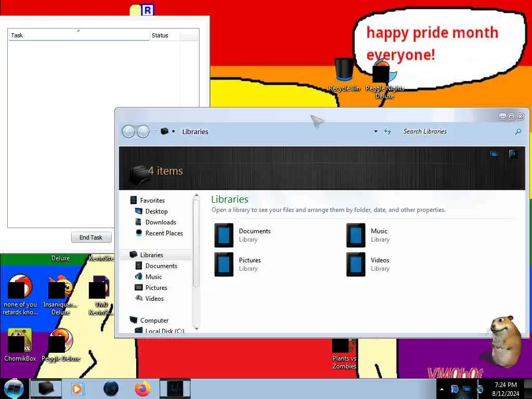The image size is (532, 399).
Task: Click the dark globe taskbar icon
Action: [111, 389]
